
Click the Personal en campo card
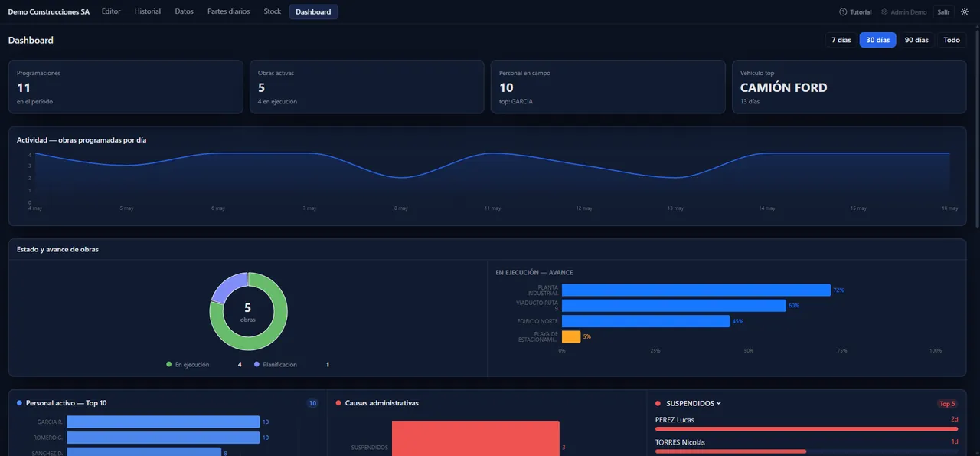(608, 87)
